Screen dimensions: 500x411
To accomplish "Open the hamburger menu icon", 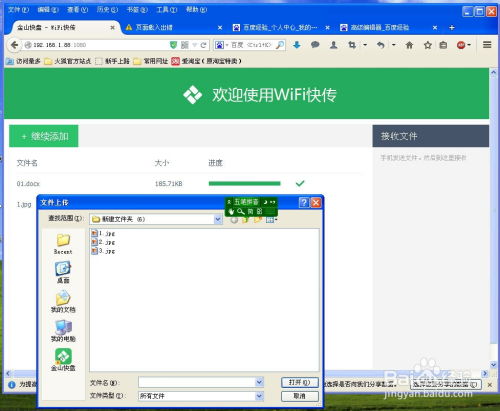I will pyautogui.click(x=487, y=45).
